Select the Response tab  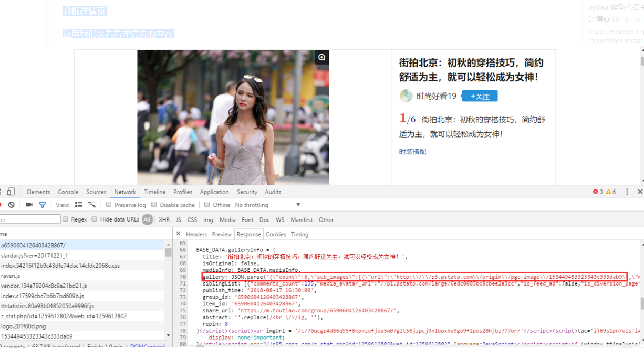[249, 234]
